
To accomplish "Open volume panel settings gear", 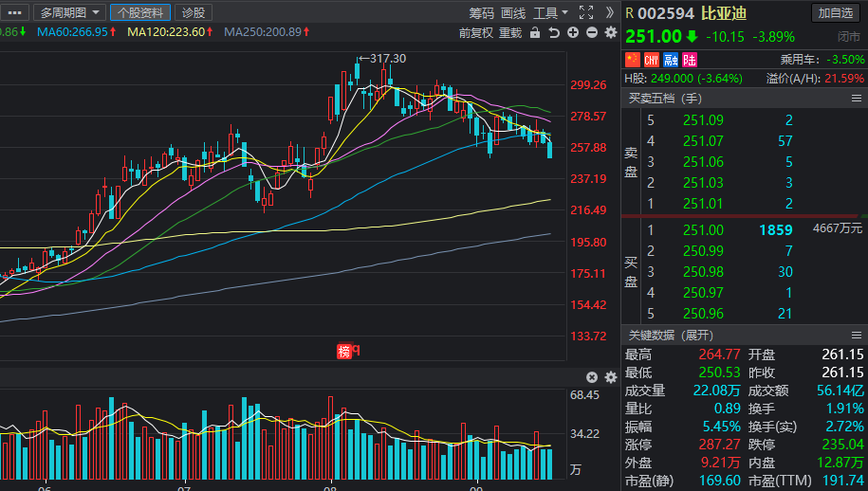I will [x=610, y=376].
